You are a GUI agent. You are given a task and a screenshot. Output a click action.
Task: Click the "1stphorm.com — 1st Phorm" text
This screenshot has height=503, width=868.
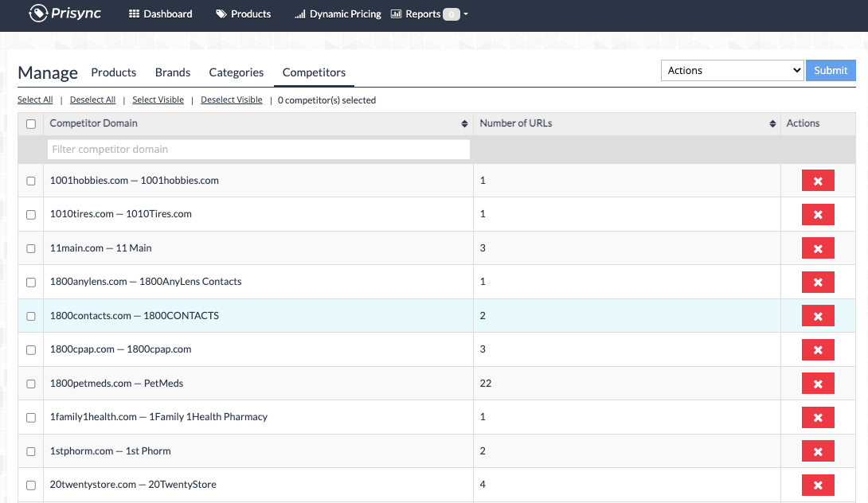tap(110, 451)
